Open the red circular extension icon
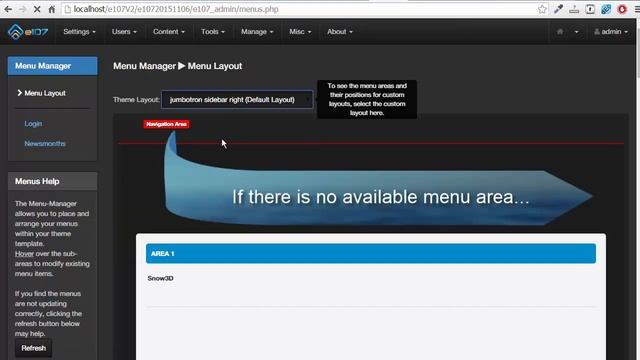This screenshot has height=360, width=640. (x=622, y=9)
